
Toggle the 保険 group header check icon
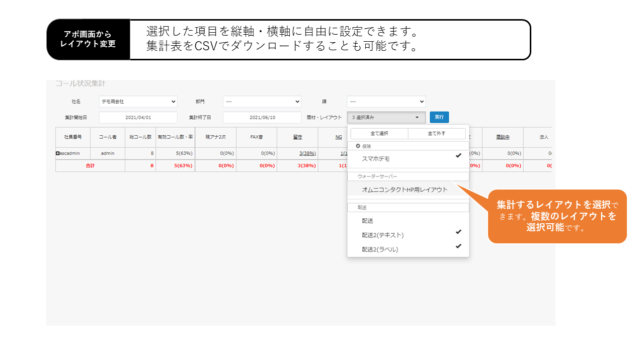pos(358,146)
